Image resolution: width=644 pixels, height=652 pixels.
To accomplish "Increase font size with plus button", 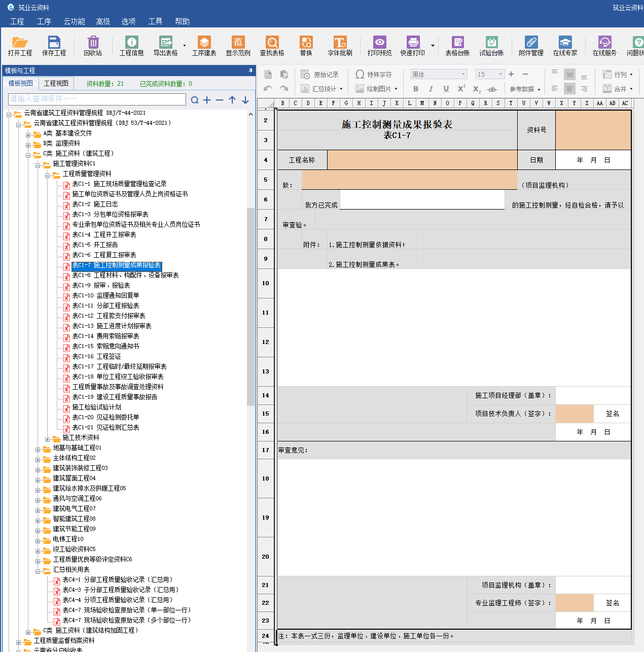I will pyautogui.click(x=511, y=74).
